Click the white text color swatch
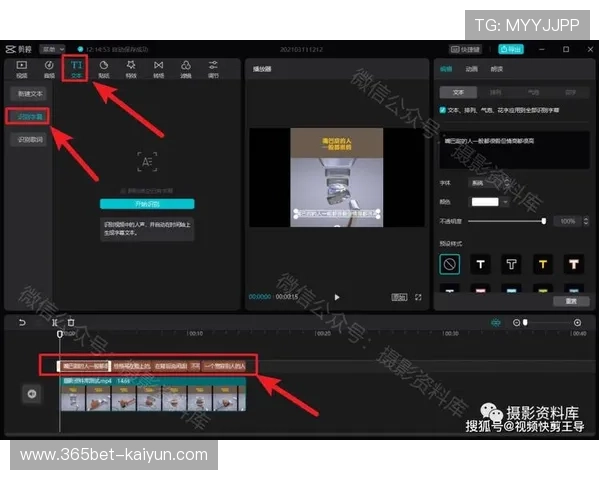This screenshot has width=600, height=480. click(485, 202)
